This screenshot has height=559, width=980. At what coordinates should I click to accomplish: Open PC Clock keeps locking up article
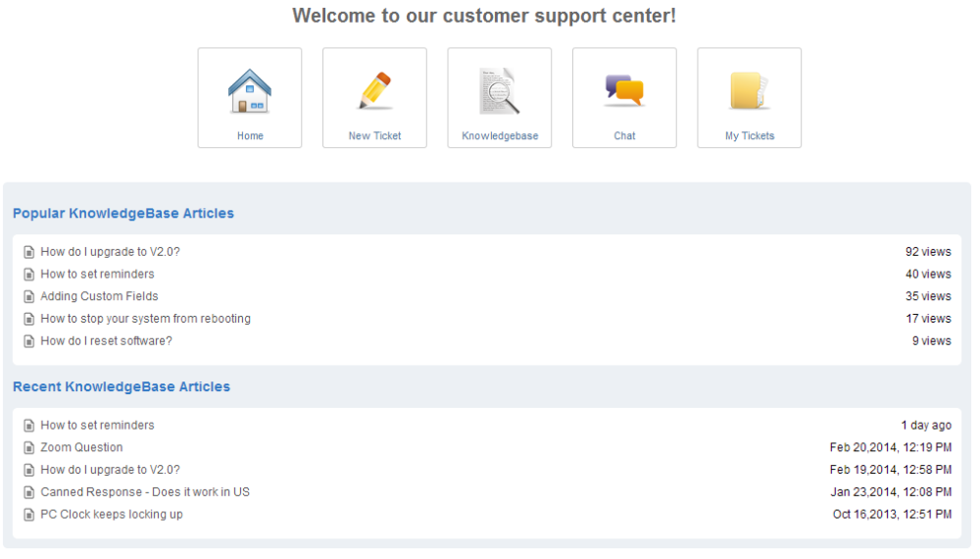[112, 515]
